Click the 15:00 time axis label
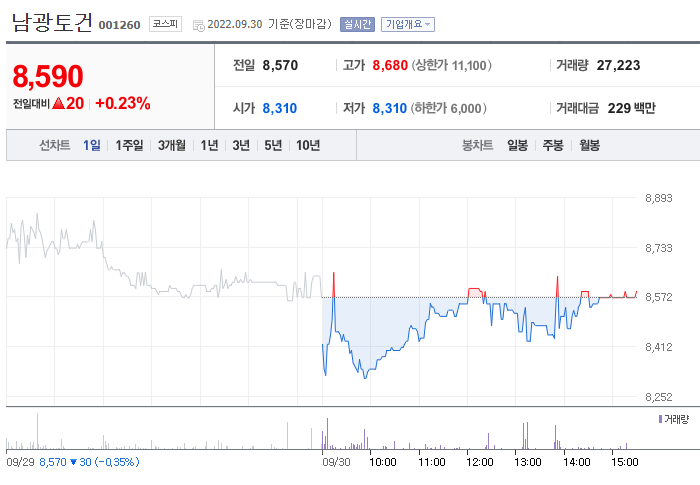700x485 pixels. (625, 462)
